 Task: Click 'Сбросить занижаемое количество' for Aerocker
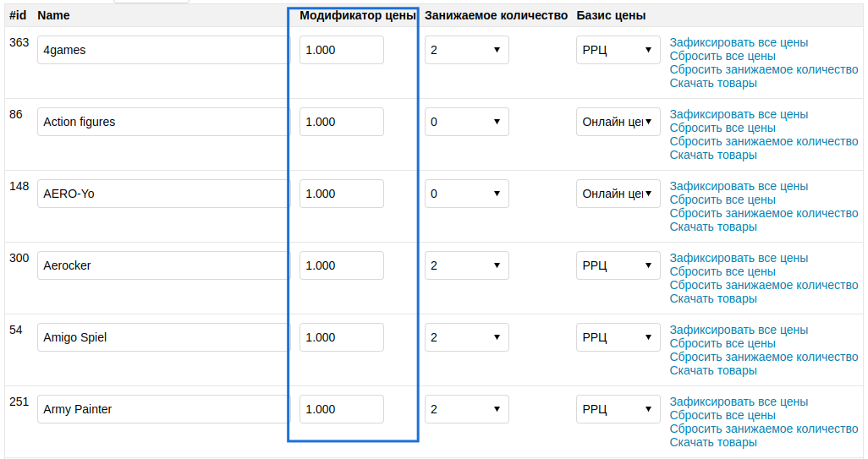point(764,285)
